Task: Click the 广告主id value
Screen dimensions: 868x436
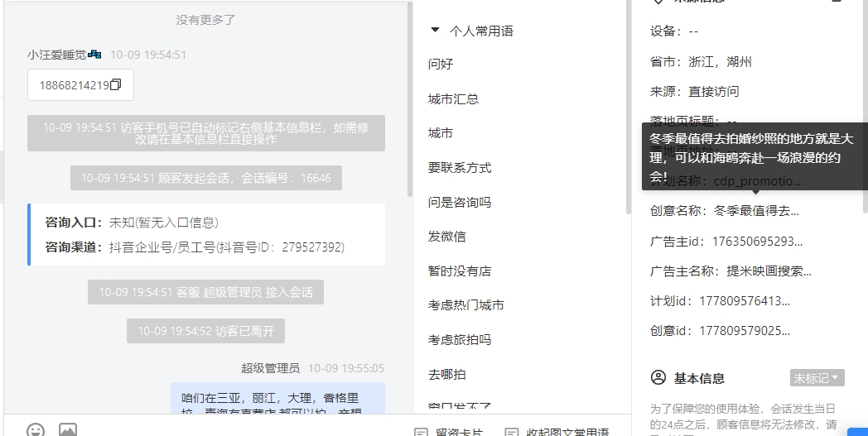Action: coord(757,242)
